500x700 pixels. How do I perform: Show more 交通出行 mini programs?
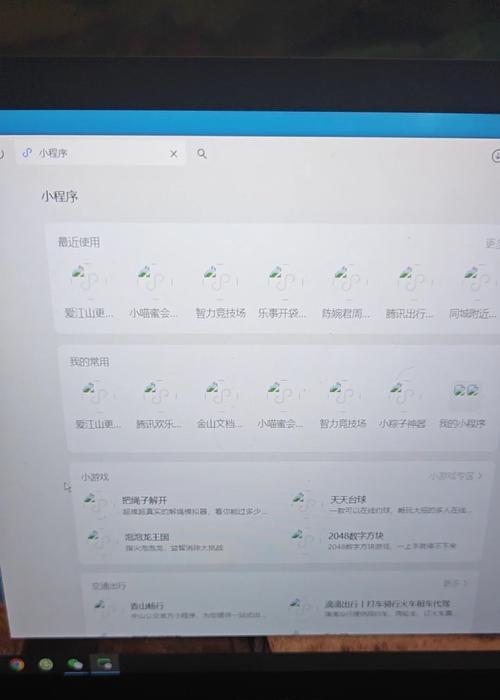click(x=455, y=583)
